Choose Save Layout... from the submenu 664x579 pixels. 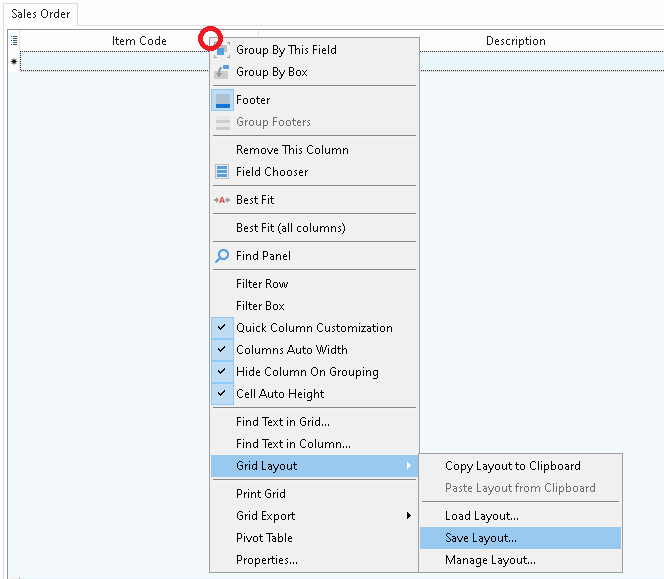[481, 538]
